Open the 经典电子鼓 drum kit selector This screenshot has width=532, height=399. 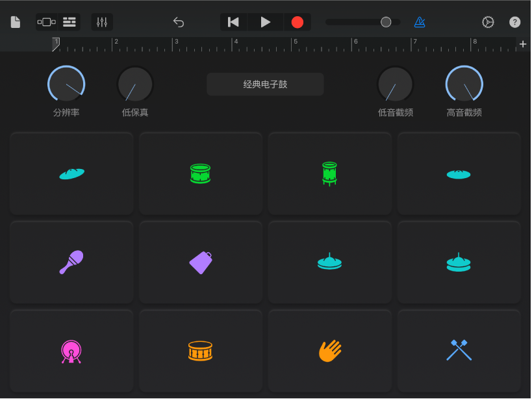[265, 84]
